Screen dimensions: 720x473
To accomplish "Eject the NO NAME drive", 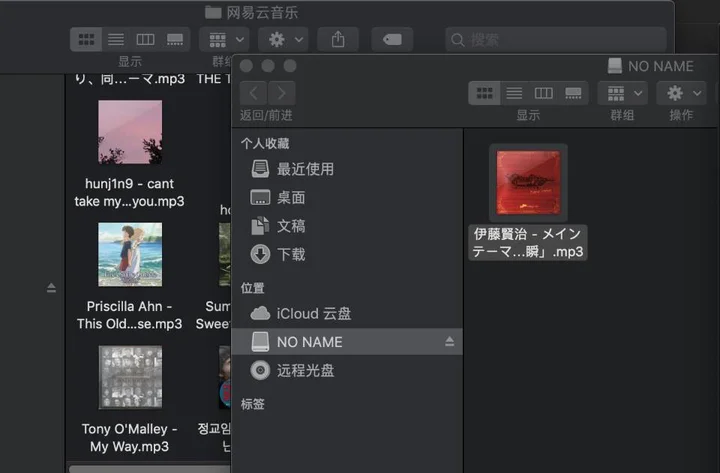I will [x=450, y=341].
